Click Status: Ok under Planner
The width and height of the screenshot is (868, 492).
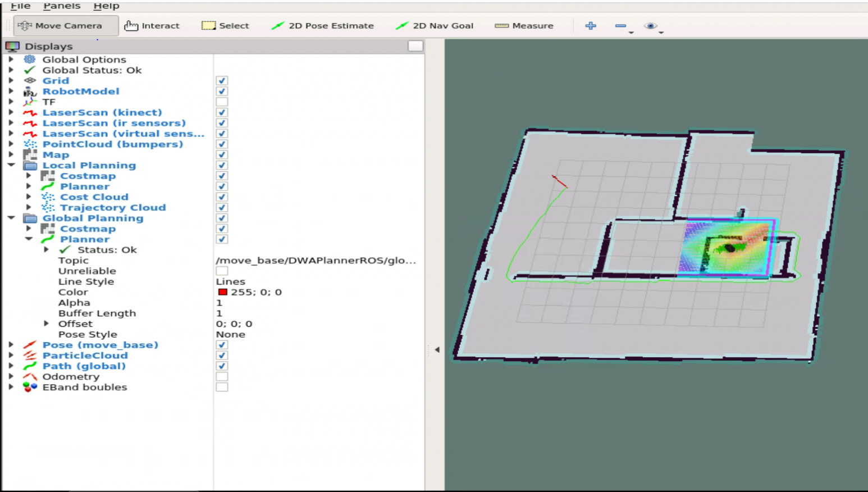[x=107, y=249]
